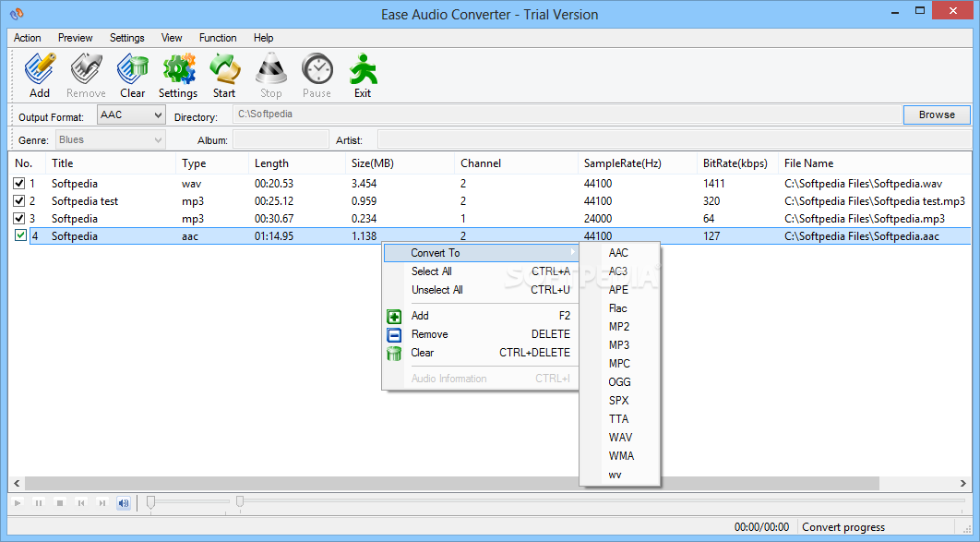Select OGG in Convert To submenu
The height and width of the screenshot is (542, 980).
[x=619, y=382]
